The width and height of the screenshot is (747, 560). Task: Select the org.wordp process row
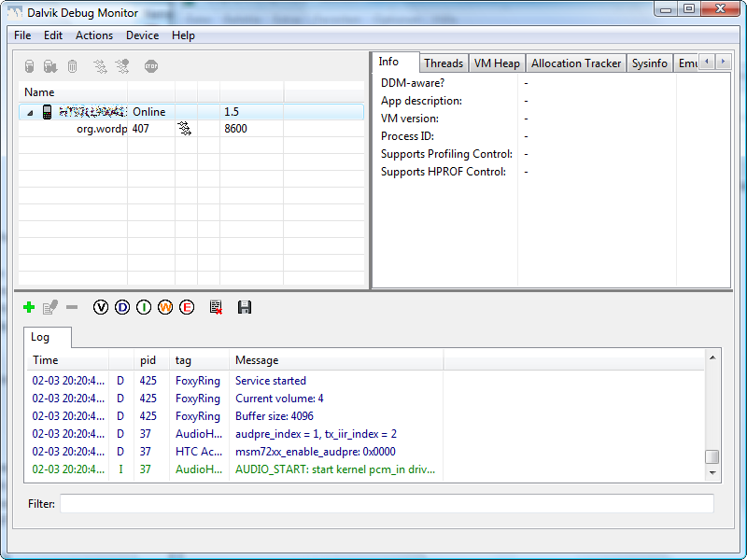pos(101,129)
